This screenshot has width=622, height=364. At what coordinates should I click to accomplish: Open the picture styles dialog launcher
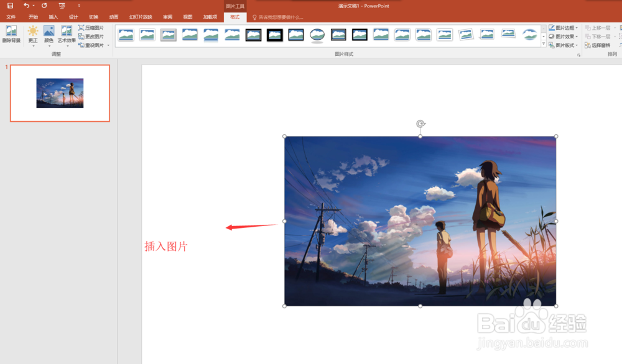pyautogui.click(x=578, y=55)
